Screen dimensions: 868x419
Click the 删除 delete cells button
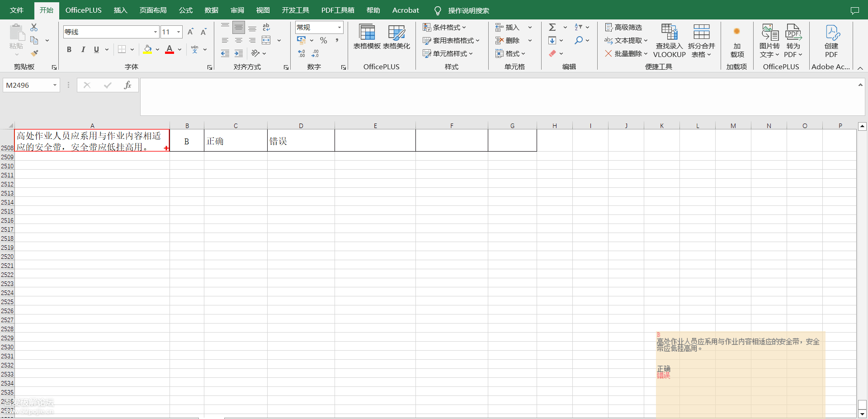point(508,40)
